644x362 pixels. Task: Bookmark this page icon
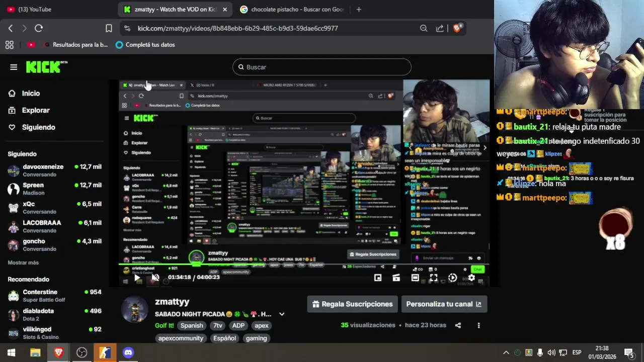click(x=109, y=28)
